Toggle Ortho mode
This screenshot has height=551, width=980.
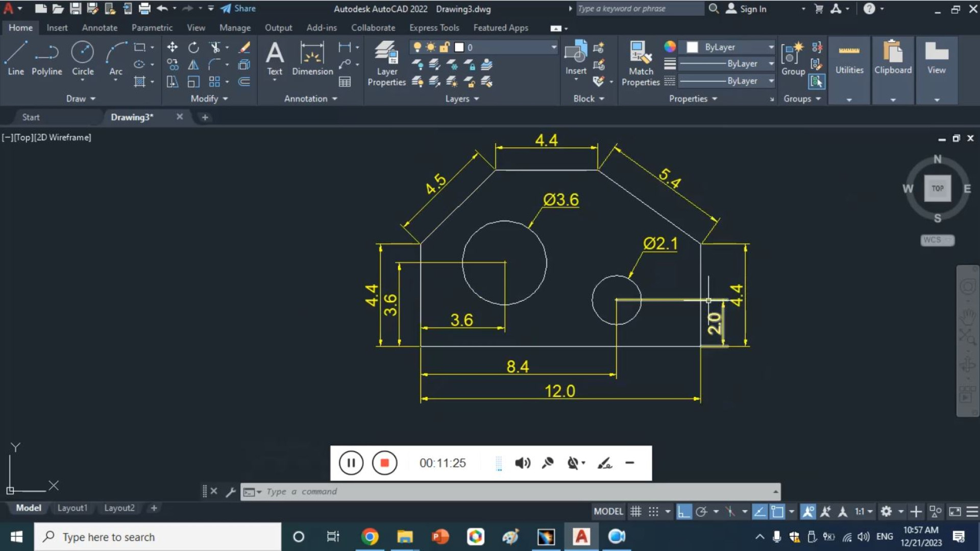(x=684, y=511)
